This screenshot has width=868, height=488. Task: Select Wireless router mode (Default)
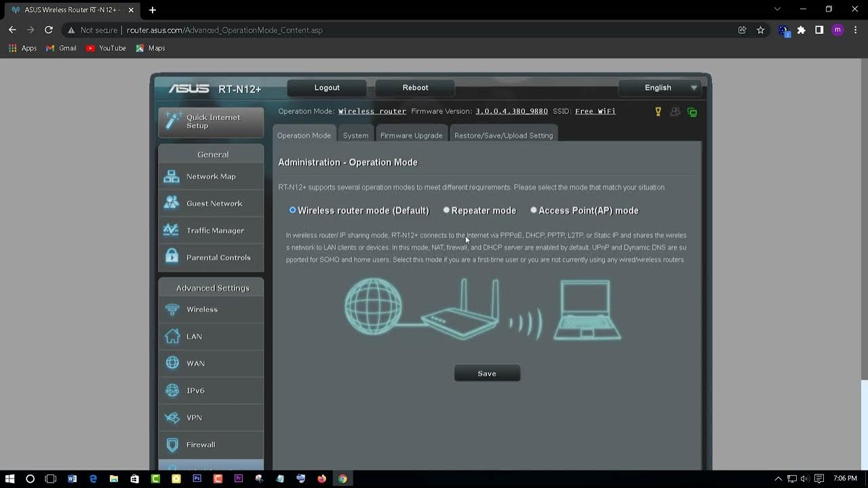[x=293, y=210]
